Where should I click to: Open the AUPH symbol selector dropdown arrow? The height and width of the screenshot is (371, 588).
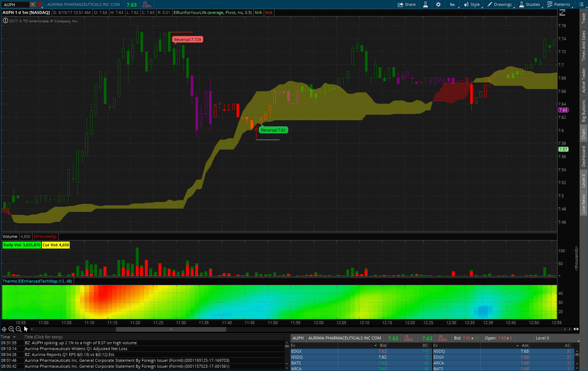coord(32,4)
